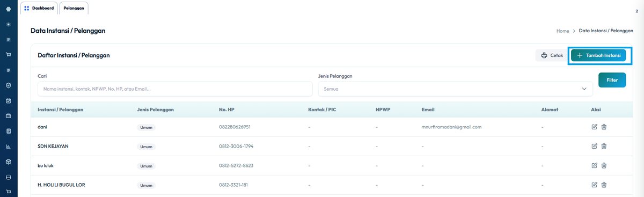Click phone number 0812-5272-8623
Viewport: 644px width, 197px height.
tap(236, 165)
